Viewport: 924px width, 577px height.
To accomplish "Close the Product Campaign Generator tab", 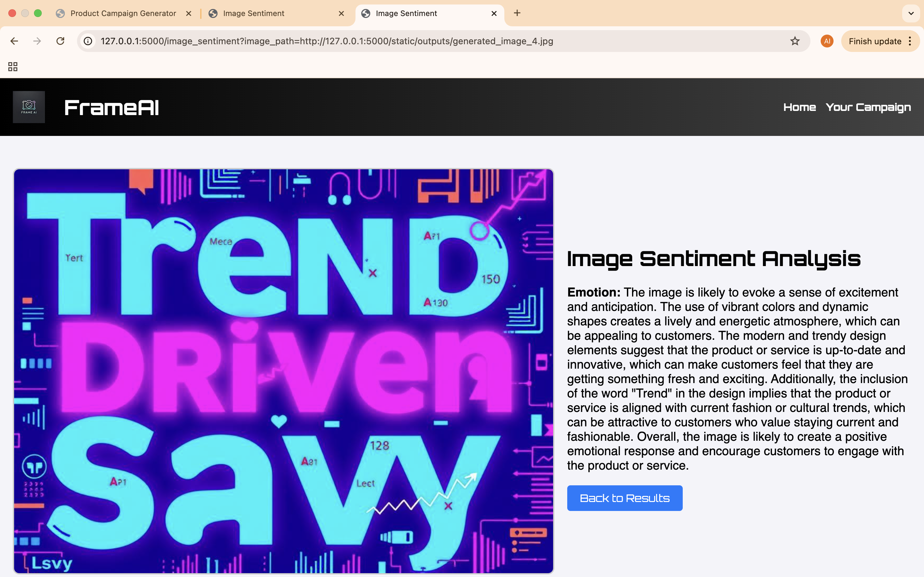I will tap(189, 13).
